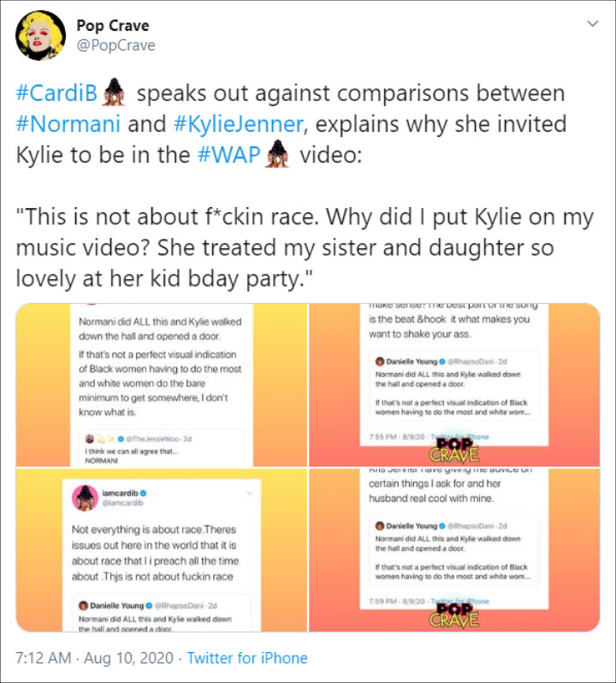
Task: Open the bottom-right Kris Jenner advice screenshot
Action: (x=454, y=550)
